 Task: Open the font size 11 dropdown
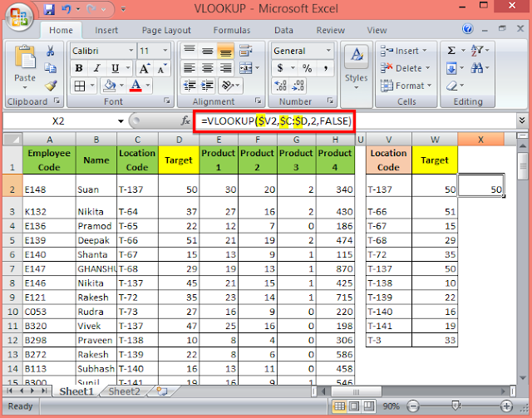(x=165, y=51)
